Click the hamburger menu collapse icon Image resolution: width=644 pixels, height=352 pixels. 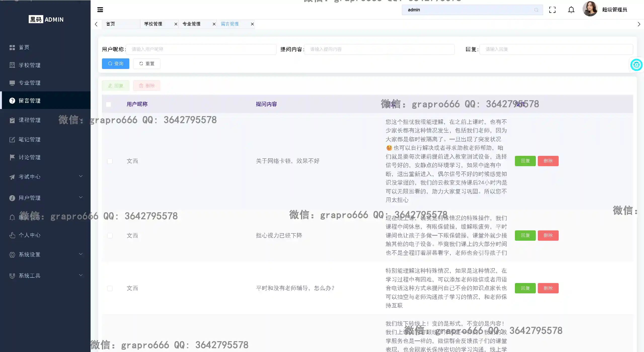coord(100,10)
